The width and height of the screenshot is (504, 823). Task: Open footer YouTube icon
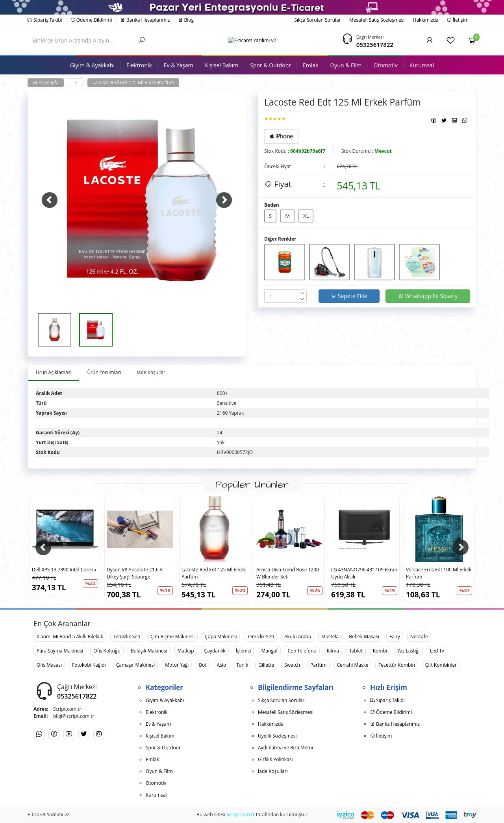click(x=69, y=734)
